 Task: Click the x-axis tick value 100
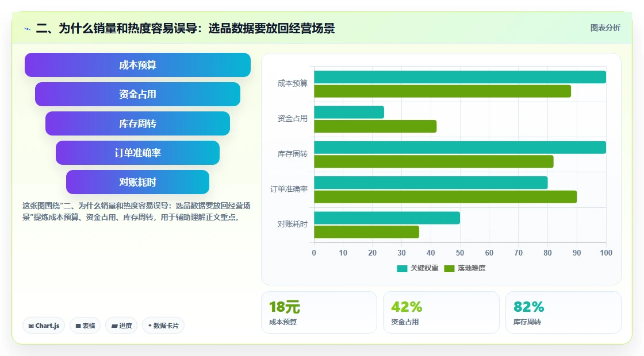click(606, 253)
